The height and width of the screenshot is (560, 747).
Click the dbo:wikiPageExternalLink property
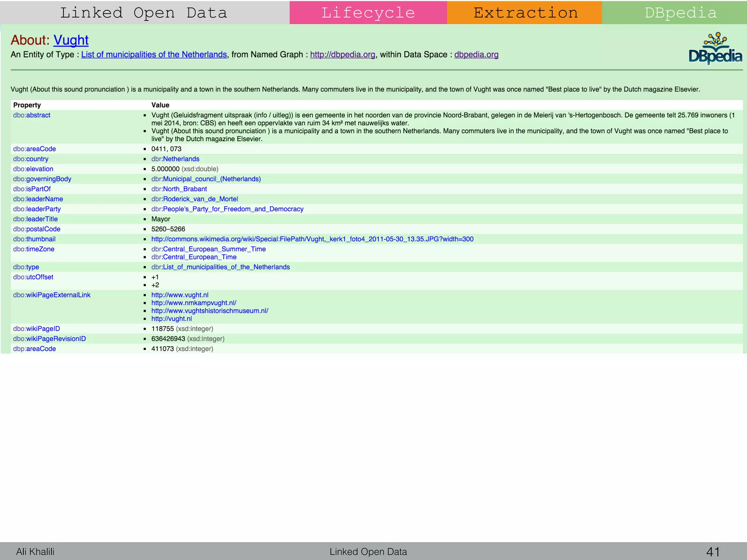pyautogui.click(x=52, y=295)
